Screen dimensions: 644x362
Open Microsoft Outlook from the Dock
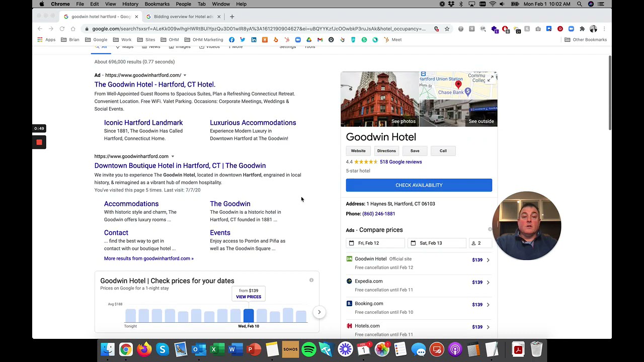coord(199,349)
